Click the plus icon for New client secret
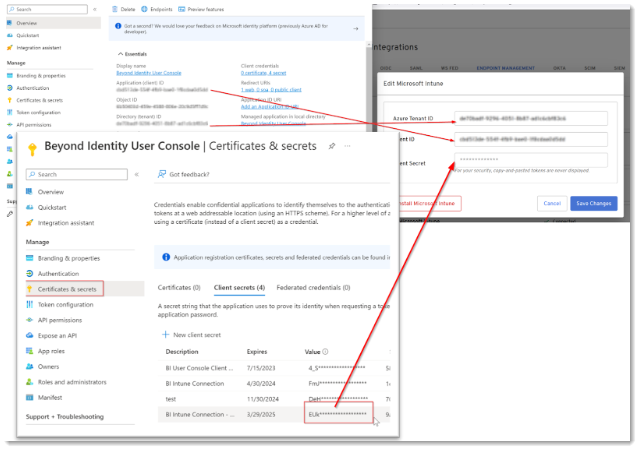Viewport: 640px width, 451px height. coord(166,333)
